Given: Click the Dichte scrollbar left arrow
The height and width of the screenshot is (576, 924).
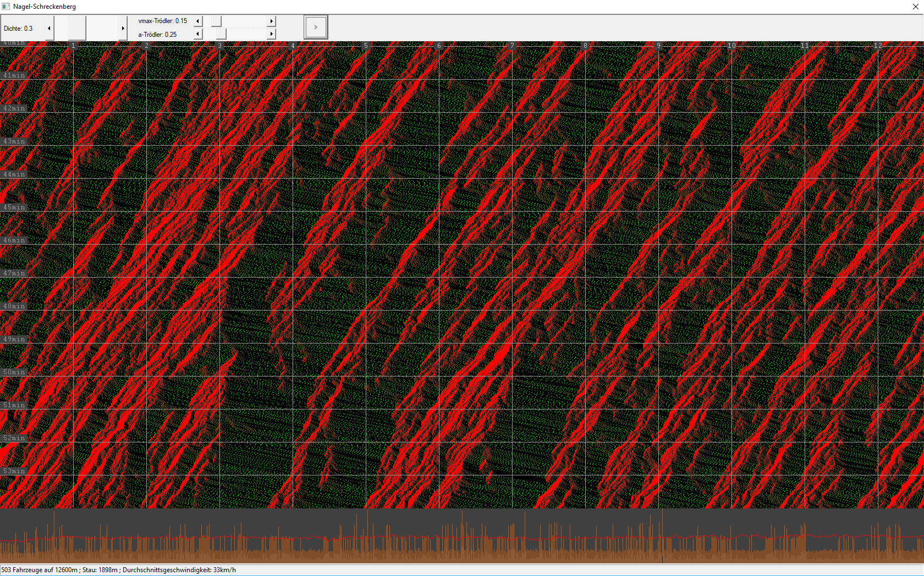Looking at the screenshot, I should pos(50,28).
